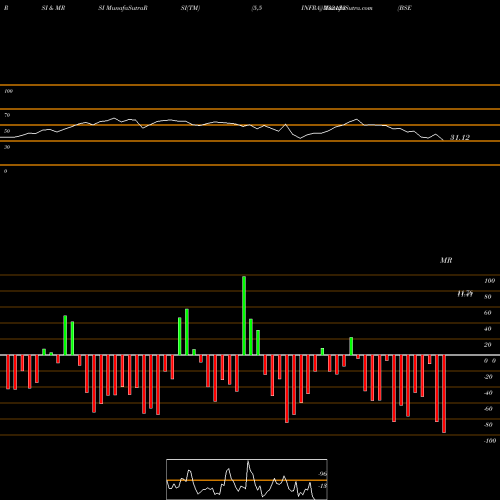Click the RSI axis label 0
The image size is (500, 500).
click(5, 171)
